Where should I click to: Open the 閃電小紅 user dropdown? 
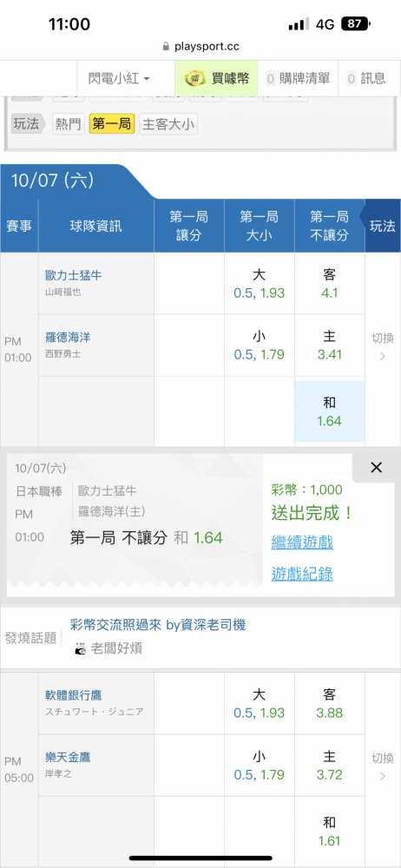(119, 79)
